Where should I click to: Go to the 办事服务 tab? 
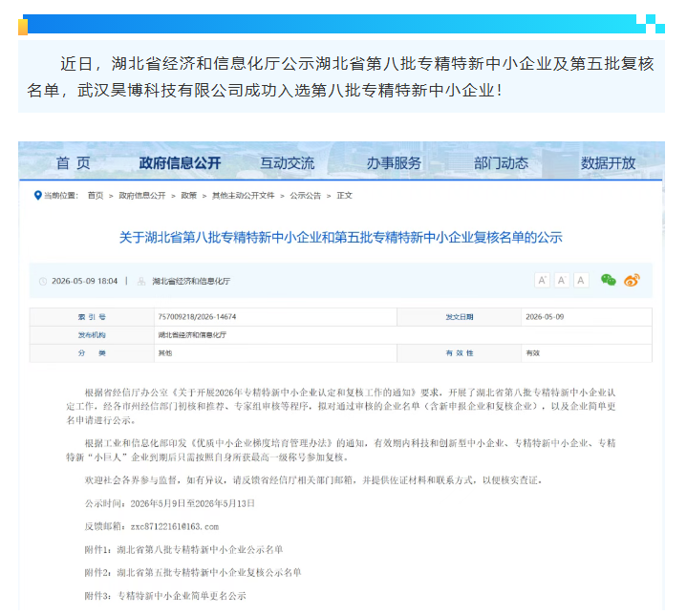point(394,163)
